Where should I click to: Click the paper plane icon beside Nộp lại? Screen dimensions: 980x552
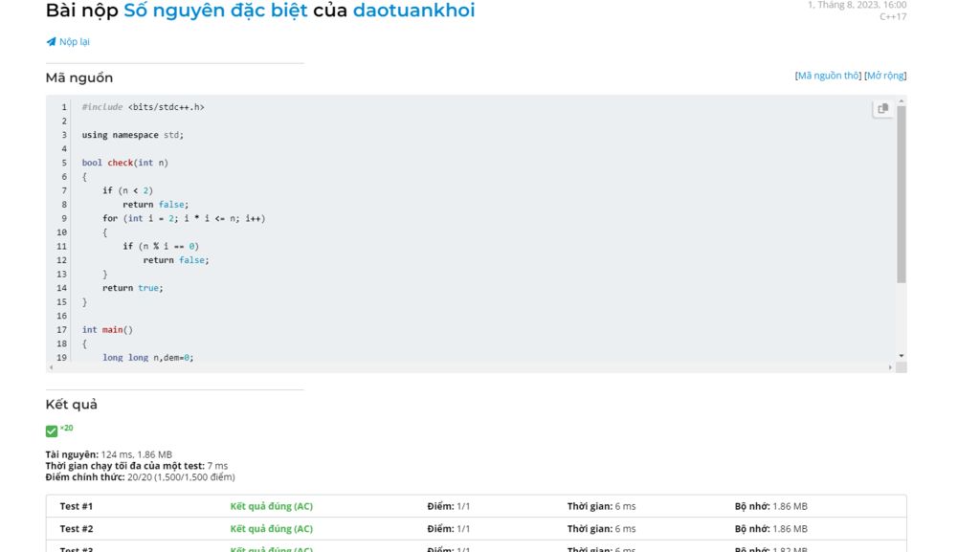point(51,42)
